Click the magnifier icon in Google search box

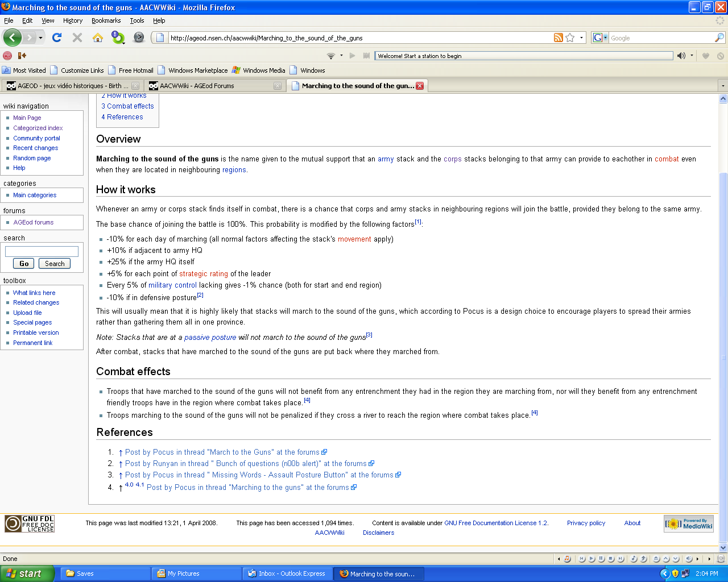[x=719, y=38]
